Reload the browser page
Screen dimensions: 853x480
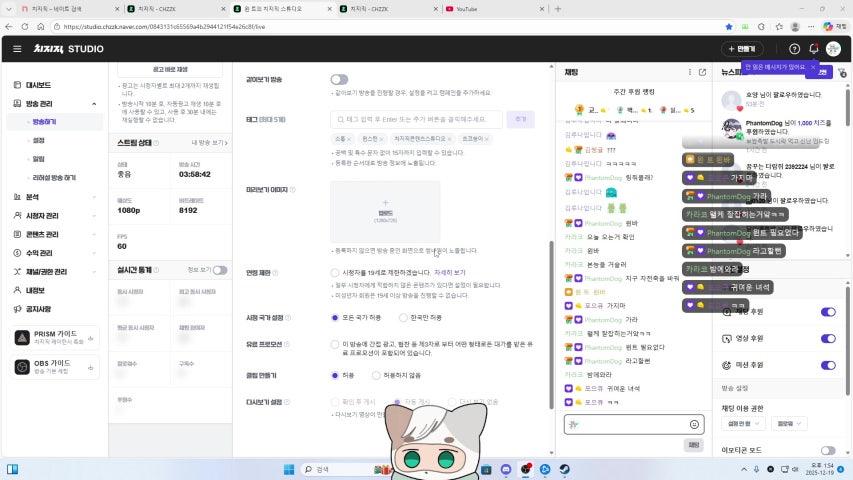[x=25, y=26]
